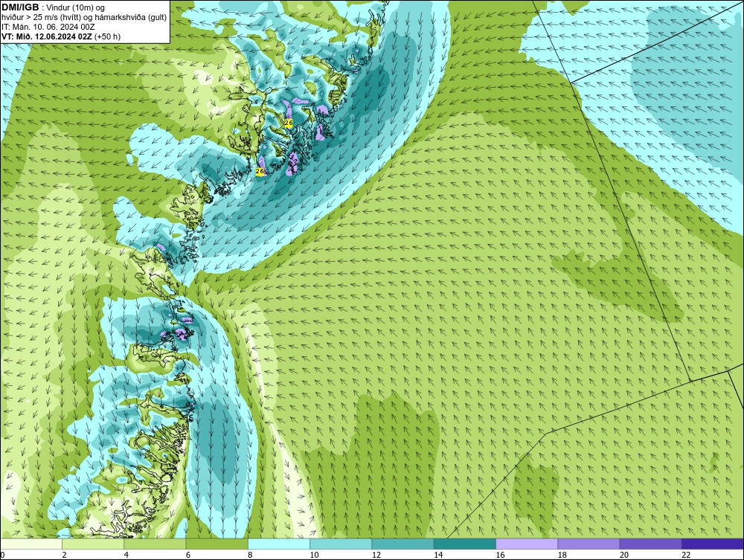
Task: Click the scale label '6'
Action: coord(188,556)
